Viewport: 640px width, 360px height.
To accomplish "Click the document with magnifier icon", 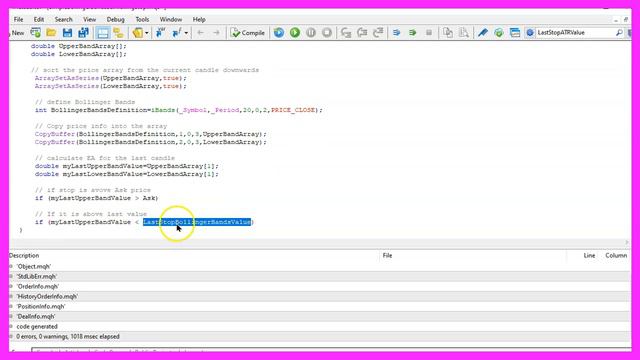I will [464, 33].
